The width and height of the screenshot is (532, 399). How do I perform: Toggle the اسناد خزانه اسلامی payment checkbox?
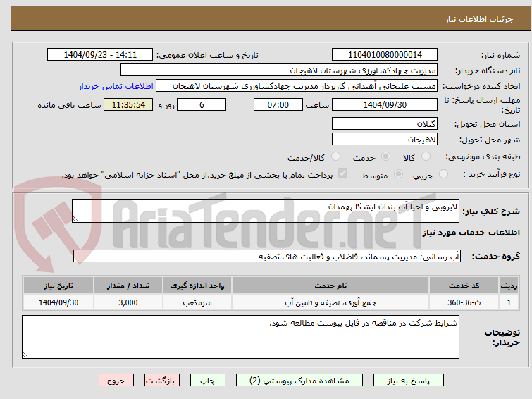coord(342,173)
